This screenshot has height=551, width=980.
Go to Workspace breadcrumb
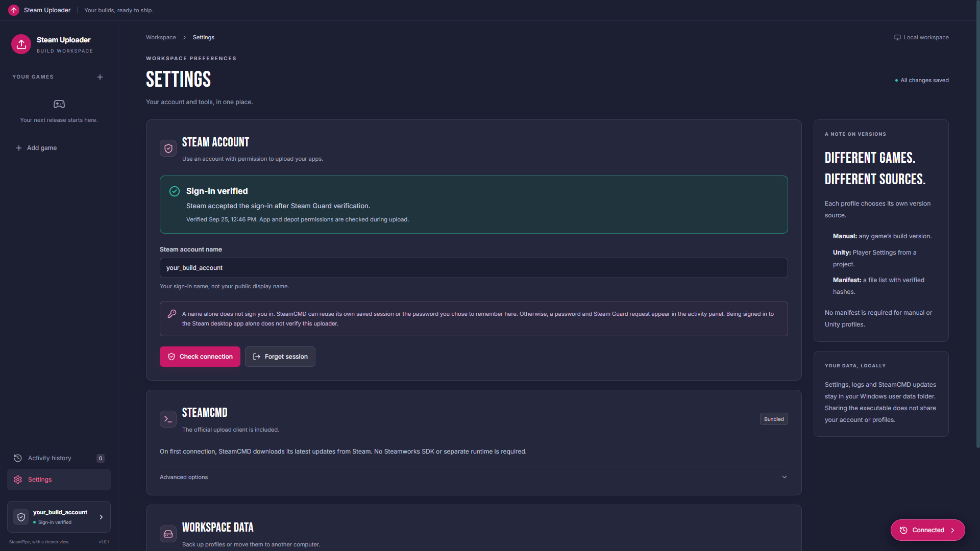pyautogui.click(x=161, y=37)
